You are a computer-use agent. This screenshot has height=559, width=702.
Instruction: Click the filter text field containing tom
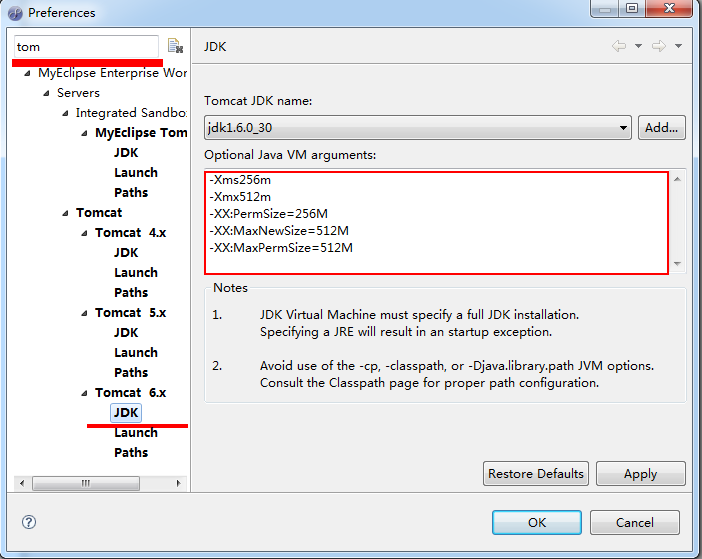pyautogui.click(x=86, y=47)
